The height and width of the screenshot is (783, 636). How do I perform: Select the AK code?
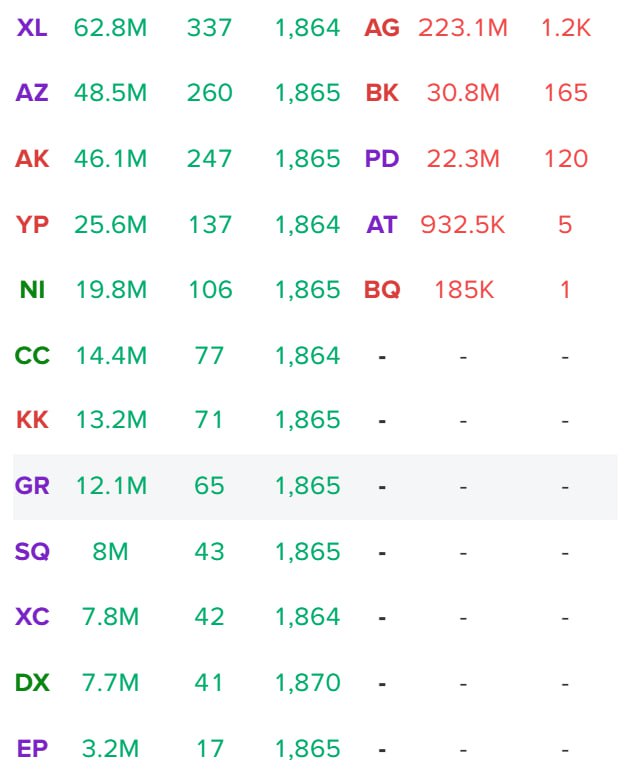pos(32,159)
